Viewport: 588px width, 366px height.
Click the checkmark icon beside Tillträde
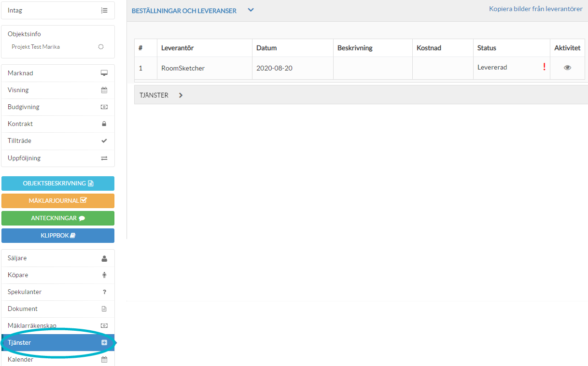pyautogui.click(x=104, y=141)
